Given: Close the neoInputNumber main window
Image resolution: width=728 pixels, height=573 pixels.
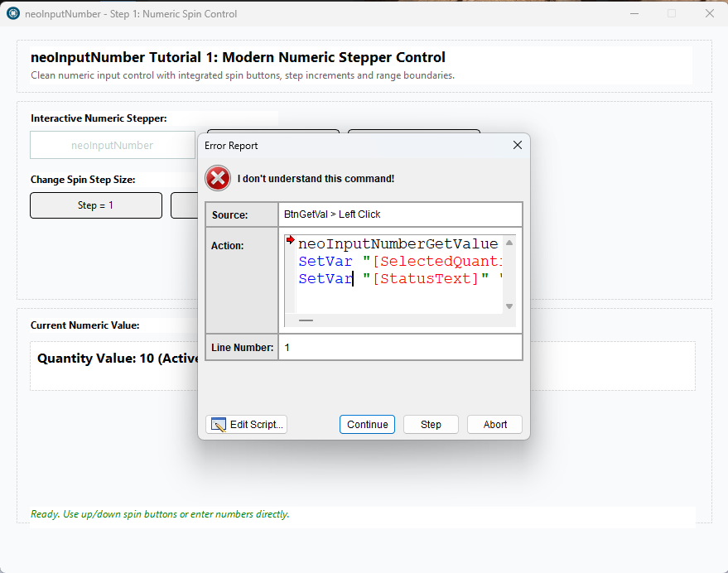Looking at the screenshot, I should [710, 14].
